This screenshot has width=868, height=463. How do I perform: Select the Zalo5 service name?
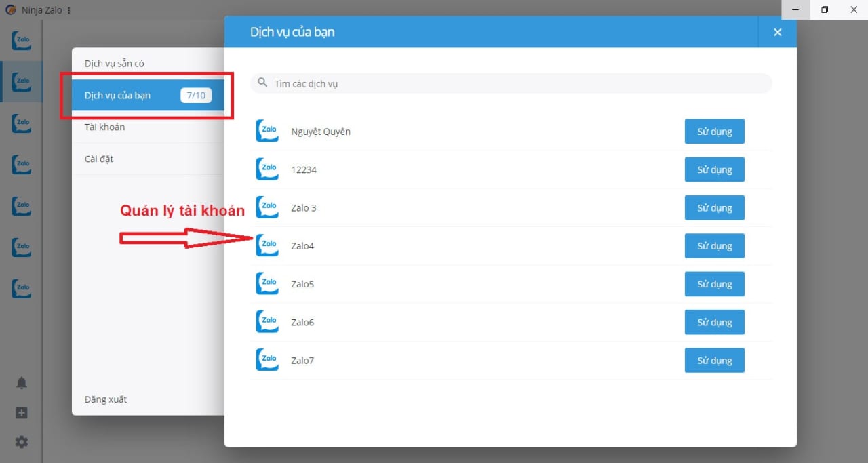click(302, 284)
